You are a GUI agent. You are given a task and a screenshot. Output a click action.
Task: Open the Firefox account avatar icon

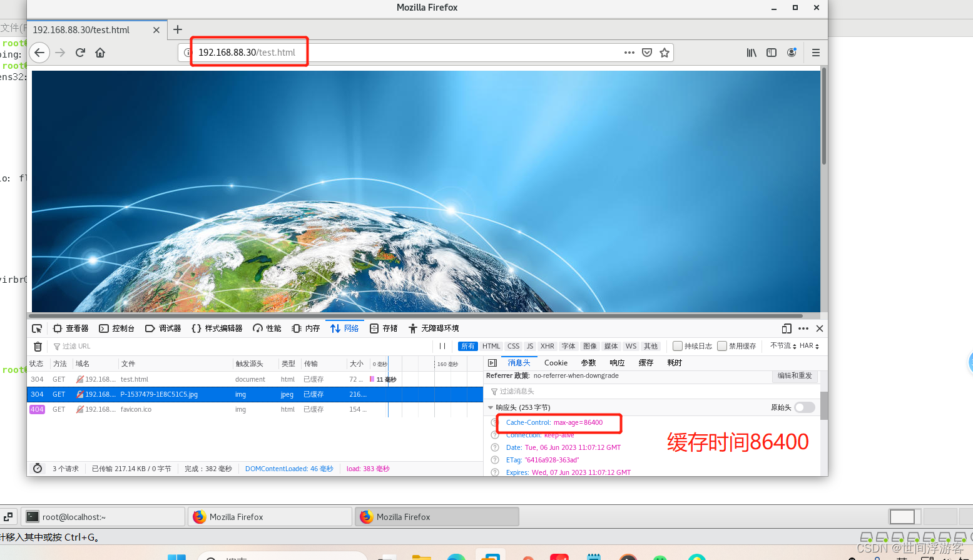pyautogui.click(x=792, y=53)
